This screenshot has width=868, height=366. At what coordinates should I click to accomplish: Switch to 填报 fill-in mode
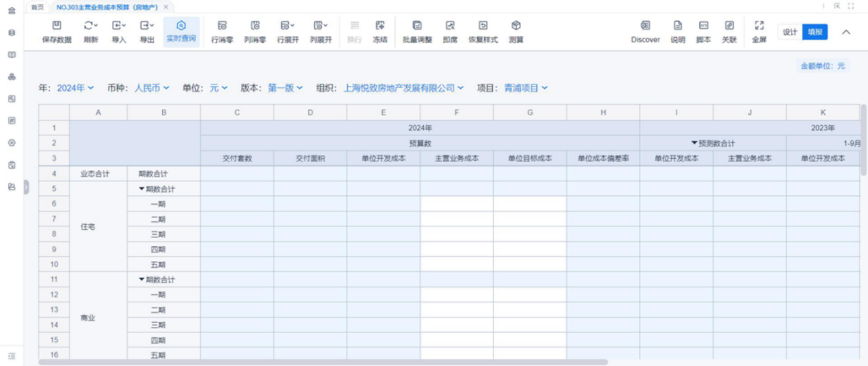815,32
